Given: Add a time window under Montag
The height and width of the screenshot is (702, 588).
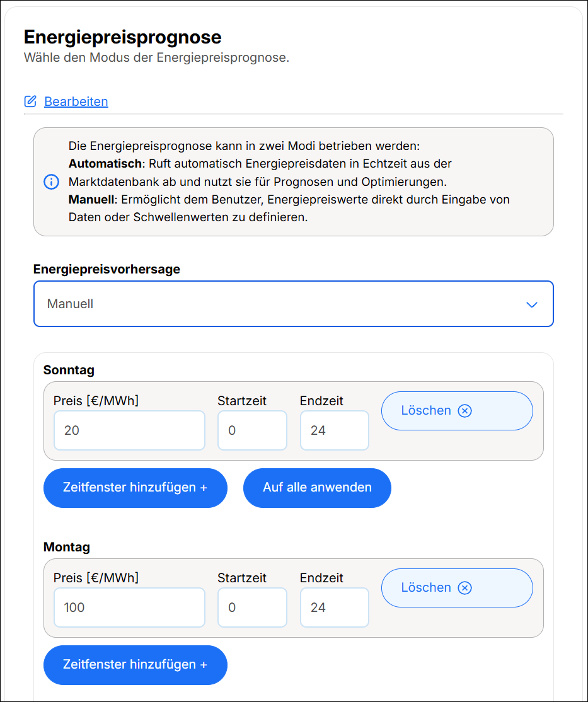Looking at the screenshot, I should click(x=135, y=665).
